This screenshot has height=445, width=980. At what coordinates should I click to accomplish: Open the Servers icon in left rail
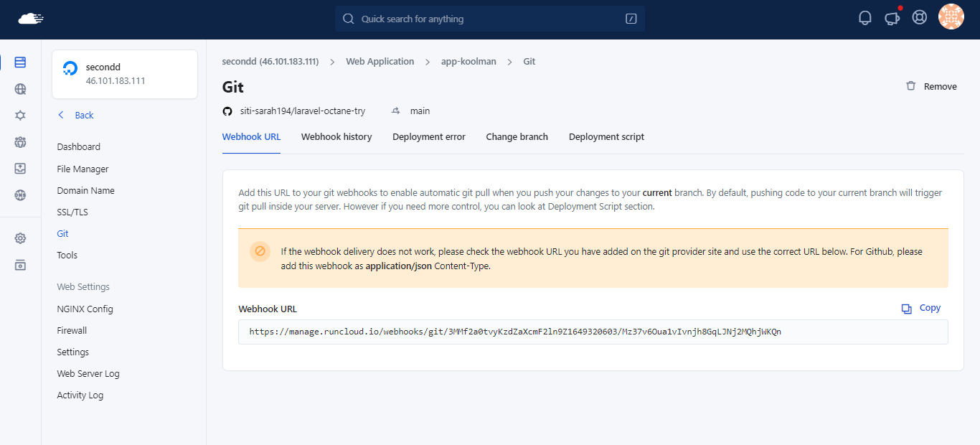[x=20, y=62]
